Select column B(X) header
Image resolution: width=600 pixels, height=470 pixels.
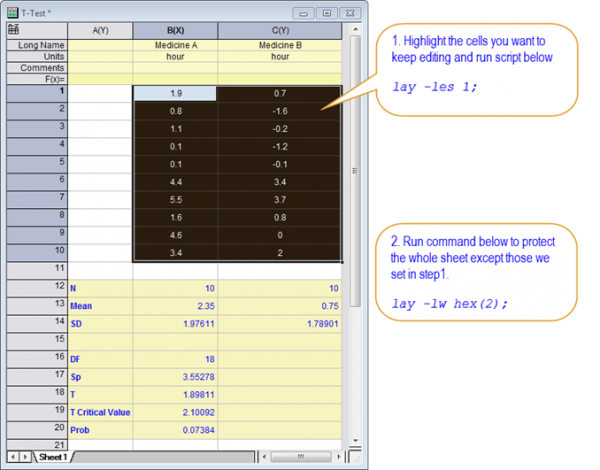point(175,30)
